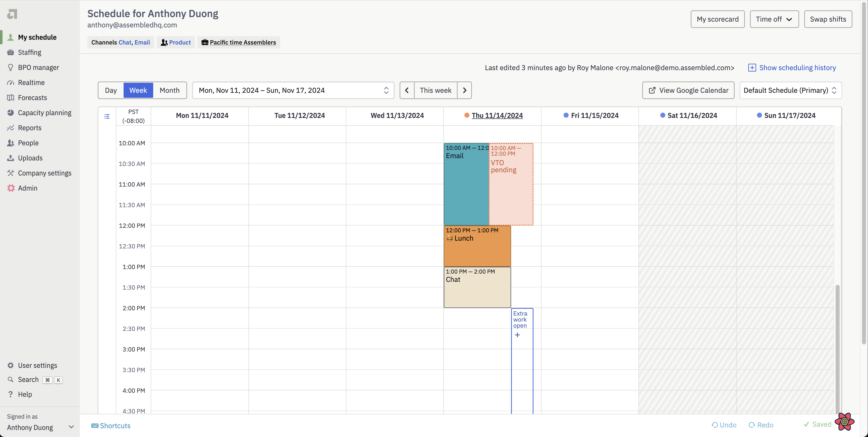Click the Pacific time Assemblers tag

pos(239,42)
